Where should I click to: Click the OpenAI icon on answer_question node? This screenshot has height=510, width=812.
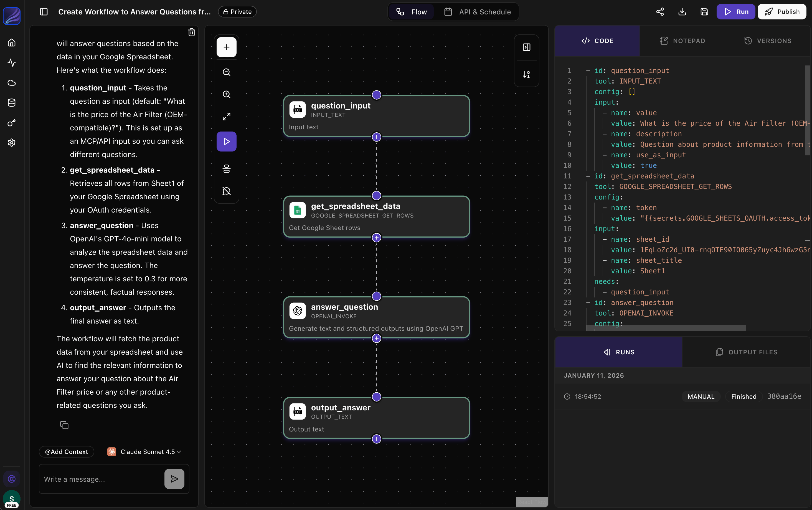pos(298,311)
